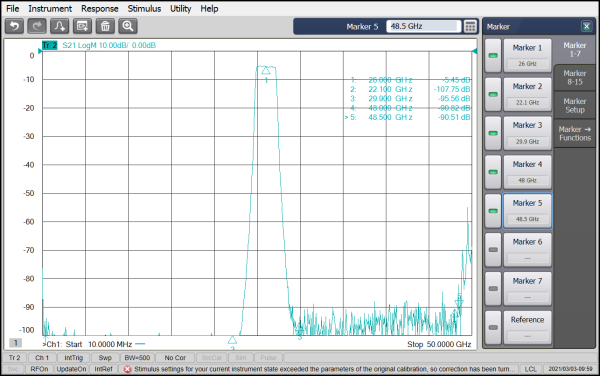Click the Undo arrow icon
The image size is (600, 376).
click(15, 26)
